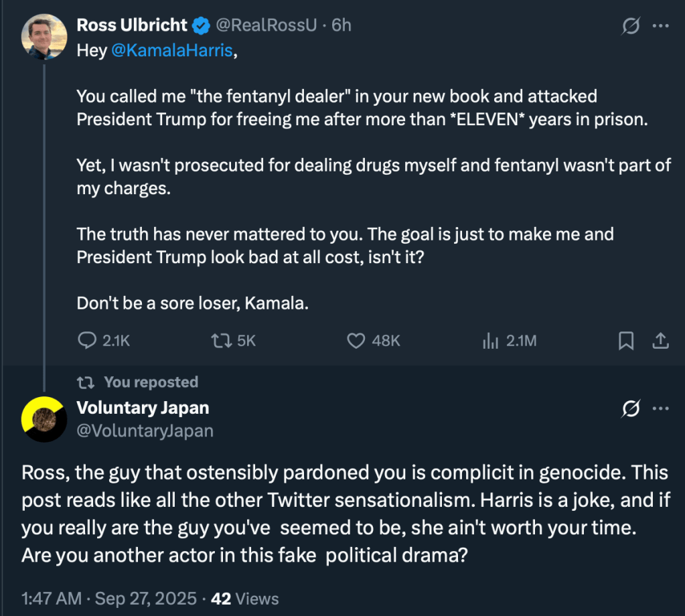This screenshot has height=616, width=685.
Task: Open Voluntary Japan's profile avatar
Action: pos(44,418)
